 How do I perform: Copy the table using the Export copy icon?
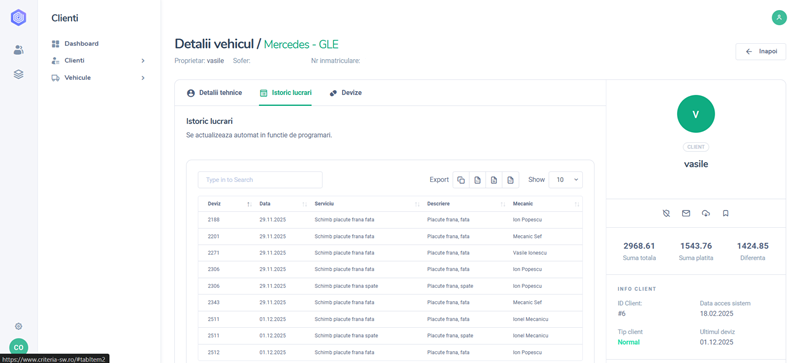(461, 180)
